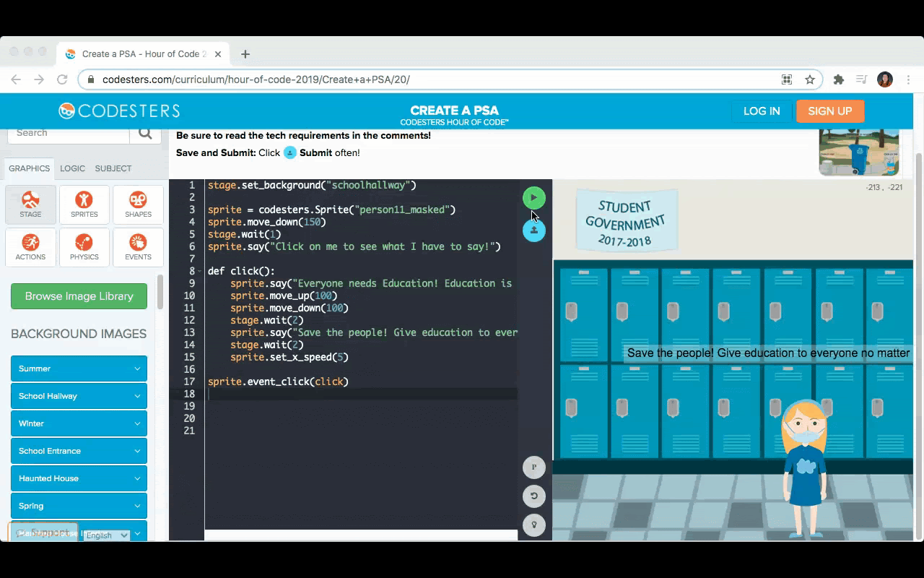Image resolution: width=924 pixels, height=578 pixels.
Task: Click the lightbulb hint icon
Action: pos(533,525)
